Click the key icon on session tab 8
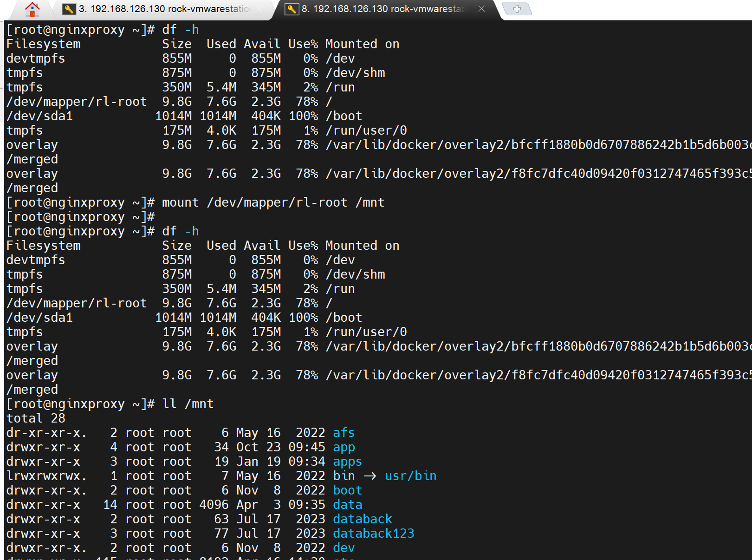Viewport: 752px width, 560px height. [292, 9]
